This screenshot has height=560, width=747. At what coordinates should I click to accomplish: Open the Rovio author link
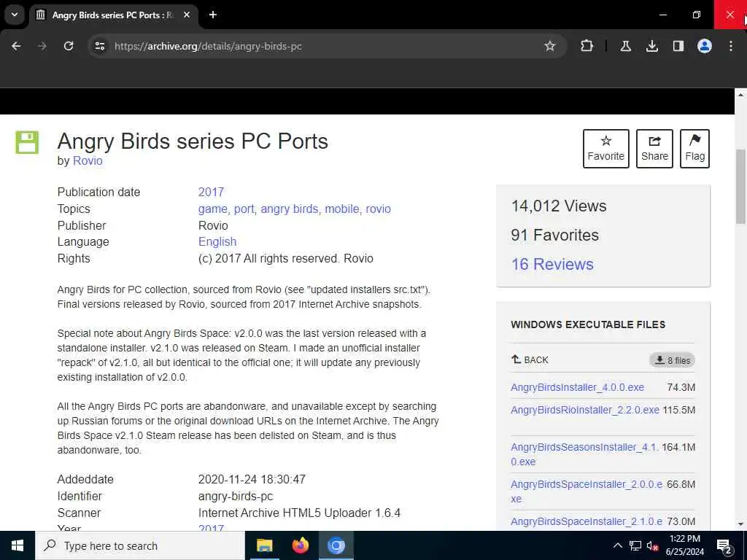pos(88,160)
